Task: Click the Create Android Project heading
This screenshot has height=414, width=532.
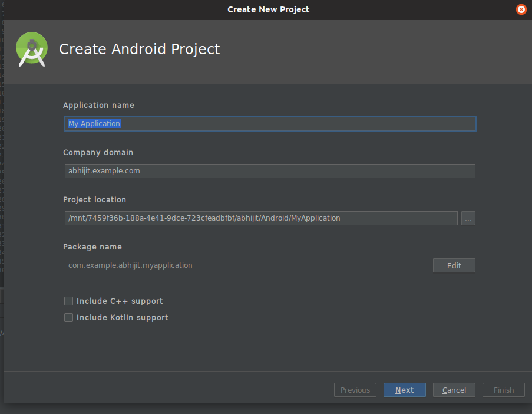Action: 139,49
